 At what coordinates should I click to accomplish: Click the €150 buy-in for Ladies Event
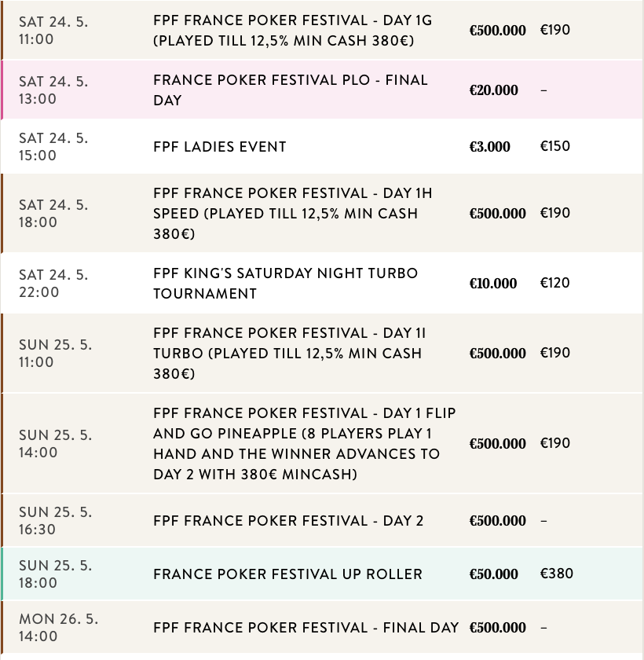[555, 146]
